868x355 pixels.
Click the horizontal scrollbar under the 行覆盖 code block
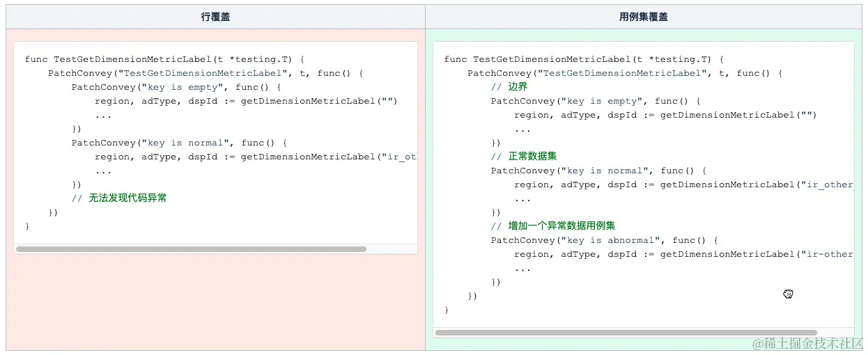click(x=191, y=248)
